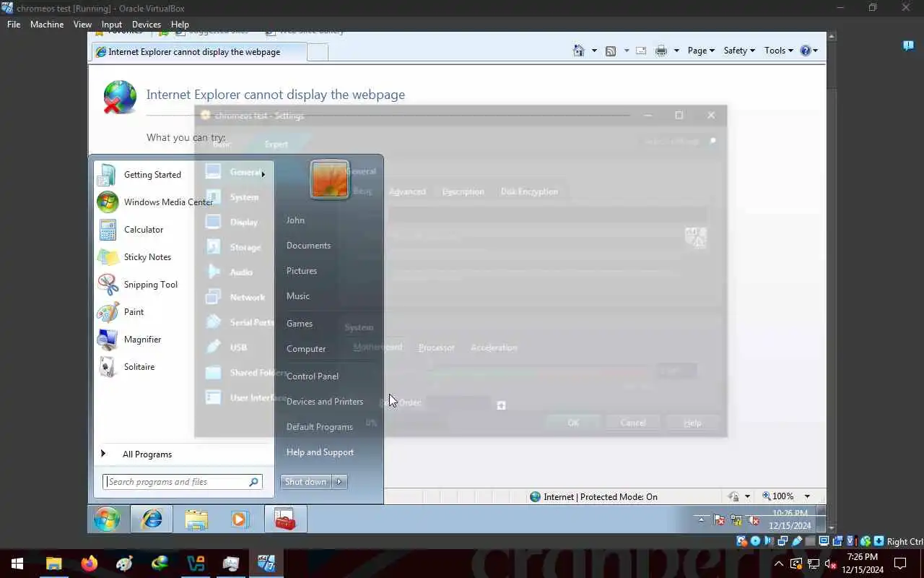Image resolution: width=924 pixels, height=578 pixels.
Task: Click VirtualBox hard disk status icon
Action: click(x=741, y=541)
